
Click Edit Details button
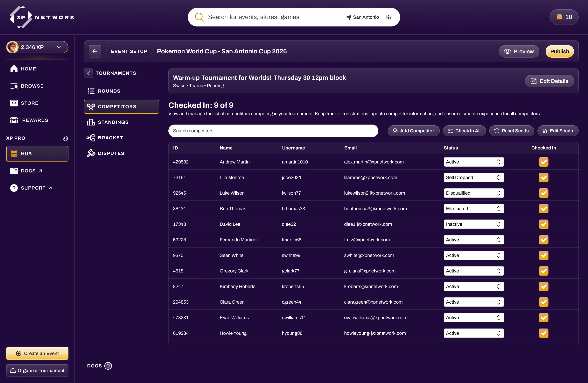click(x=549, y=81)
